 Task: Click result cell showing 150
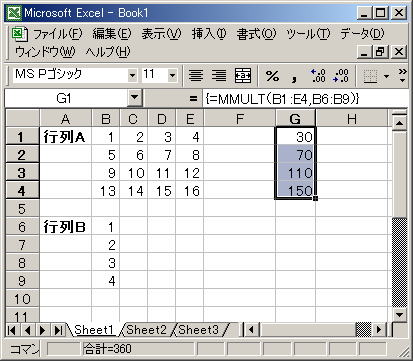coord(295,191)
